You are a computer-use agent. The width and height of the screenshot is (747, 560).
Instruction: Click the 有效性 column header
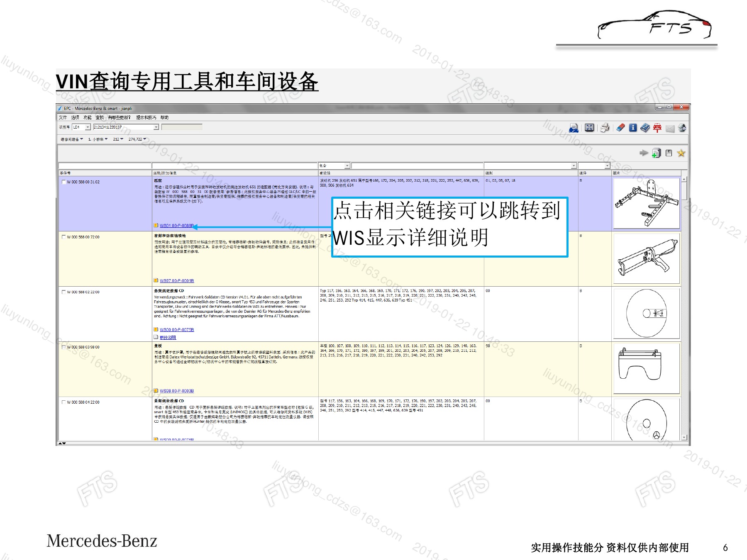pos(401,173)
